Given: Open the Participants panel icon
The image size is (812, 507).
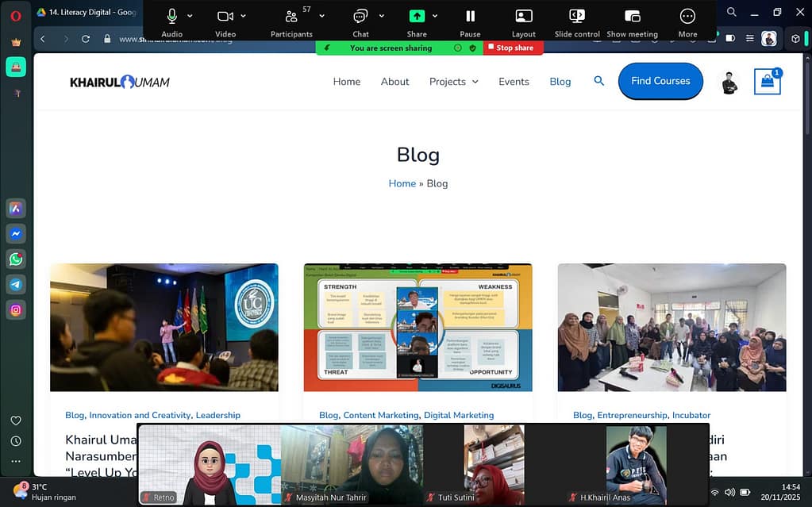Looking at the screenshot, I should tap(291, 17).
